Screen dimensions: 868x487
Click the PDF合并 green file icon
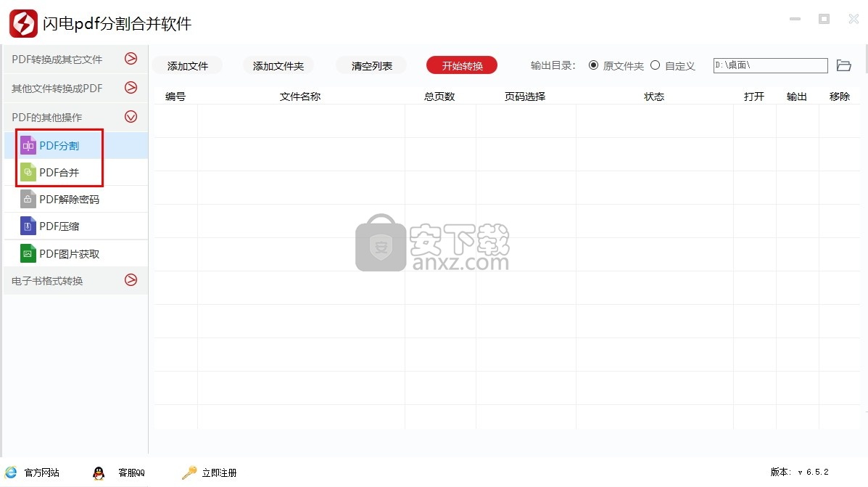point(28,172)
